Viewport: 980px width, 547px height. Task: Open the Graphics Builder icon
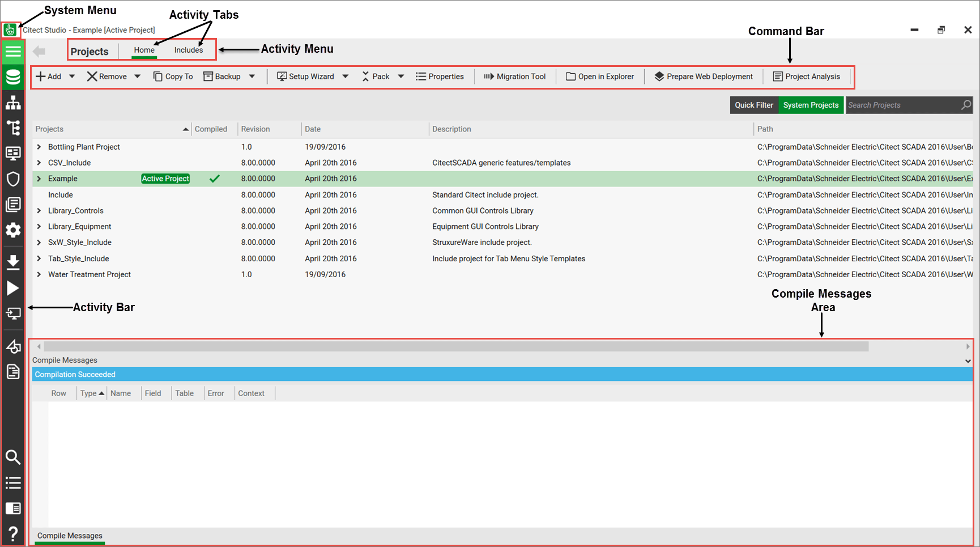coord(13,346)
